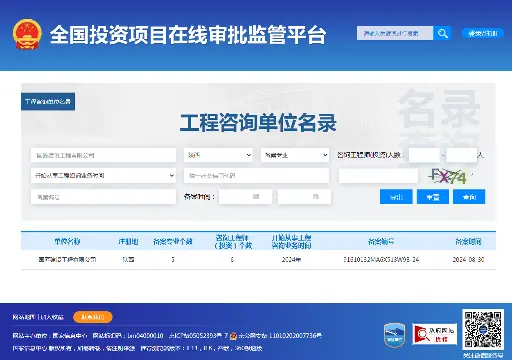Click the minimum engineer count field
This screenshot has width=512, height=360.
pos(424,155)
